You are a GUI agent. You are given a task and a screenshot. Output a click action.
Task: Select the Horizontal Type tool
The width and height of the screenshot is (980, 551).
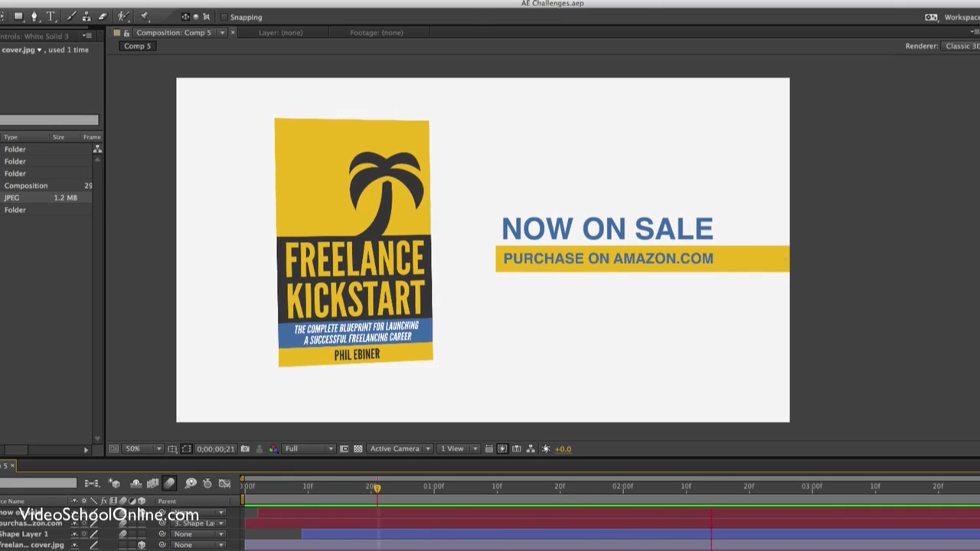[51, 16]
